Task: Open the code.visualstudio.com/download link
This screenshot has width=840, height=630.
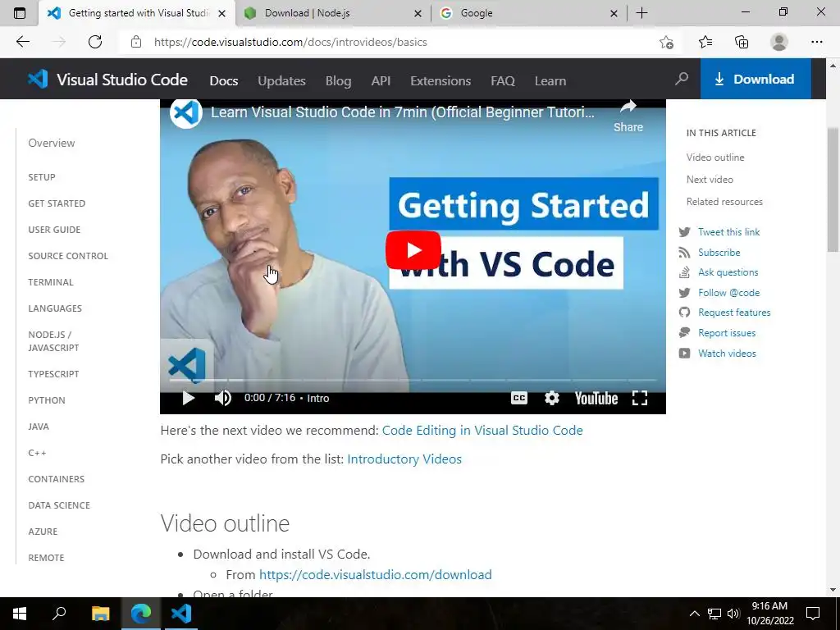Action: [376, 575]
